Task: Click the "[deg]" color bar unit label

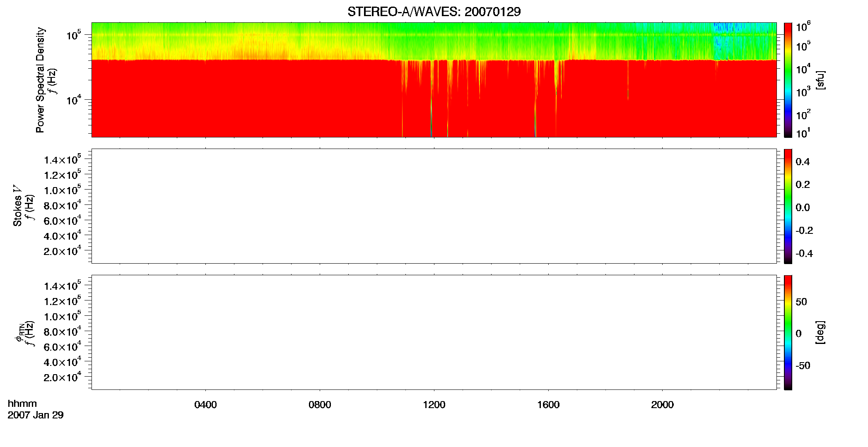Action: [820, 332]
